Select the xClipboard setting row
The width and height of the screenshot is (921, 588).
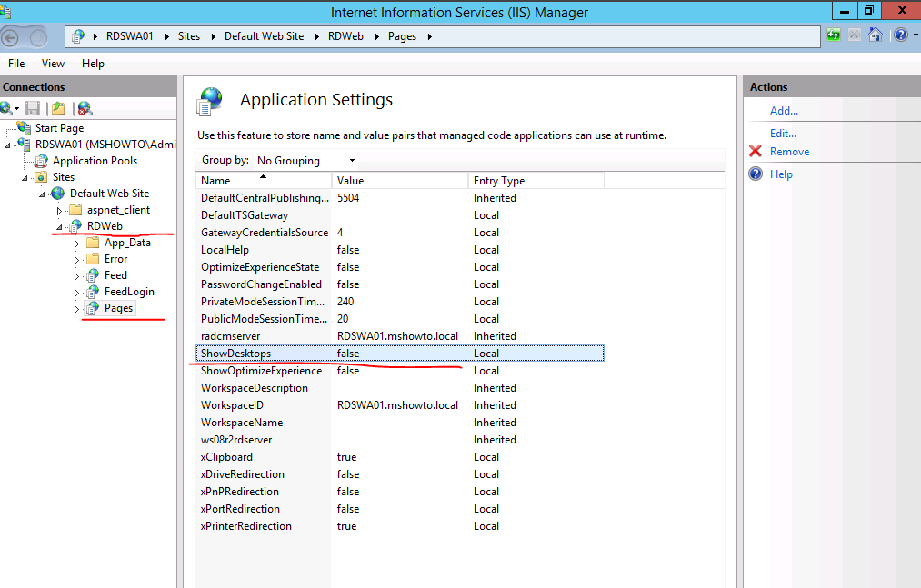(399, 457)
